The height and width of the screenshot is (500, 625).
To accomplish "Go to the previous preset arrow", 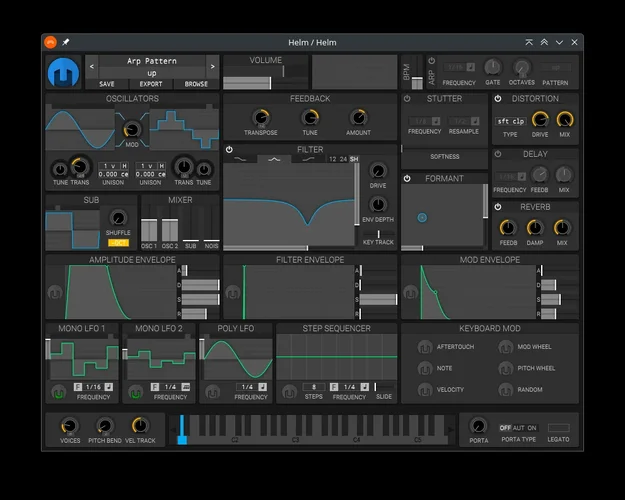I will [x=91, y=67].
